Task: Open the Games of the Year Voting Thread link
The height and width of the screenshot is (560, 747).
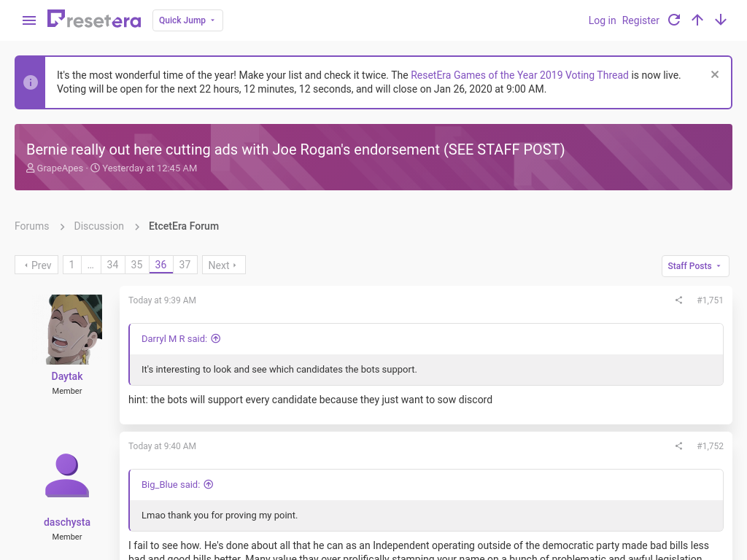Action: pos(519,75)
